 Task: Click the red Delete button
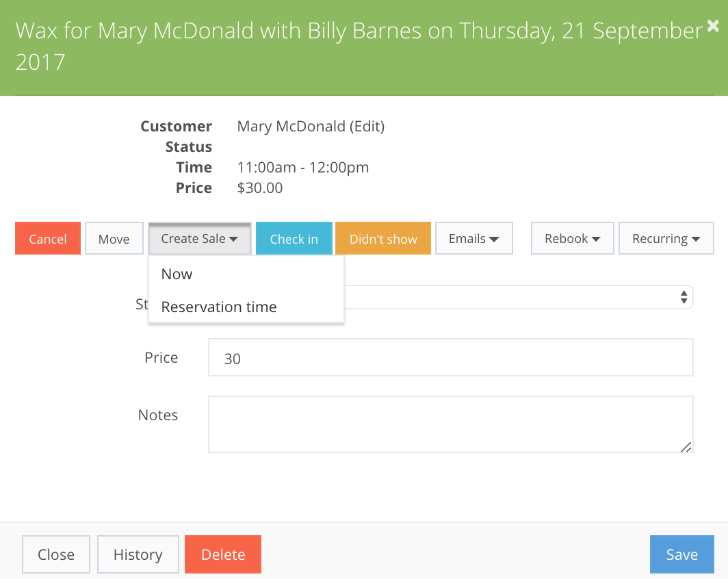coord(223,554)
